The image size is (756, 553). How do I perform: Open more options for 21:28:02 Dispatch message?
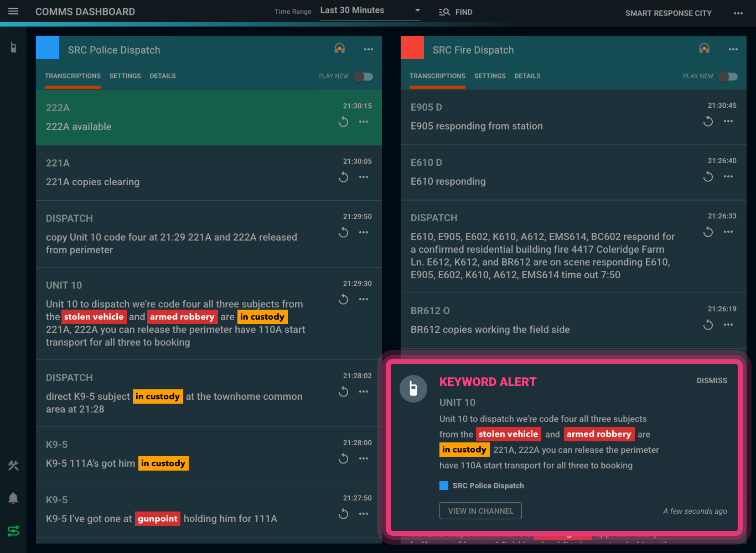(364, 392)
